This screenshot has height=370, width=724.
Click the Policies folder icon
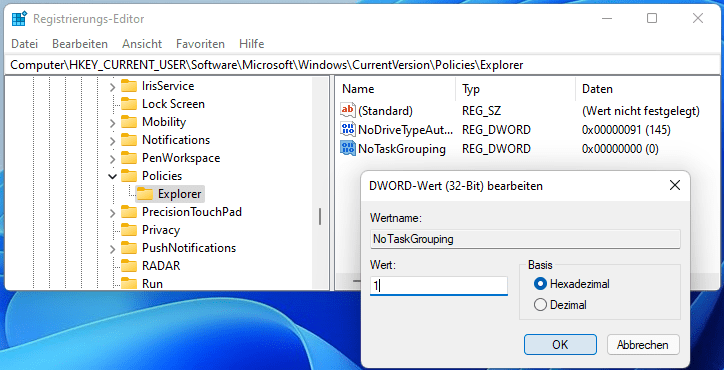tap(129, 176)
